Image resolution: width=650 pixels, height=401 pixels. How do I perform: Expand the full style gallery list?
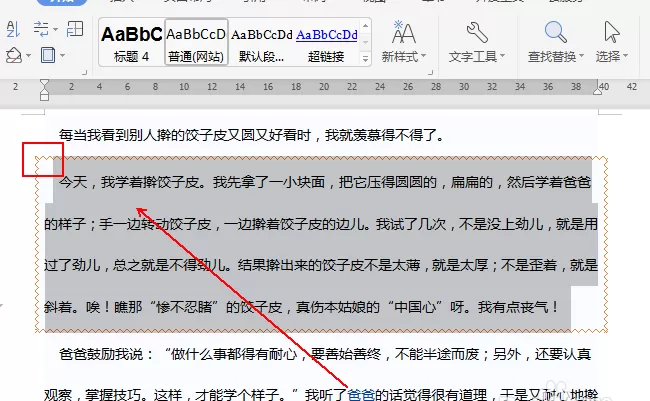tap(365, 58)
